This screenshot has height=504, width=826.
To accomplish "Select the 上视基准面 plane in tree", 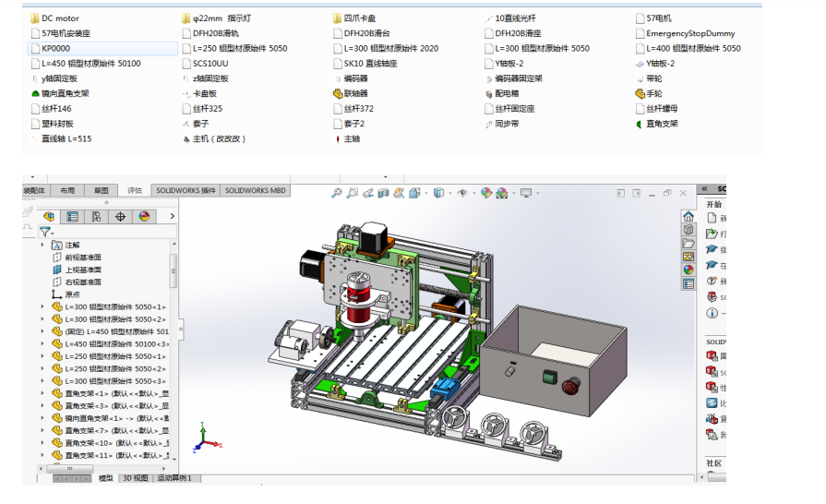I will pyautogui.click(x=83, y=270).
